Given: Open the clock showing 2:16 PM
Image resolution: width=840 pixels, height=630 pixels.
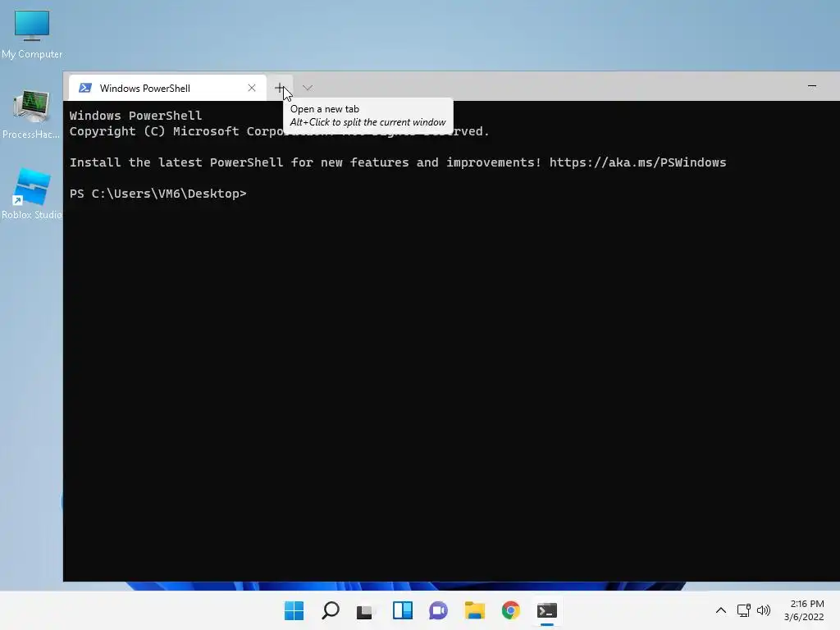Looking at the screenshot, I should [x=804, y=610].
